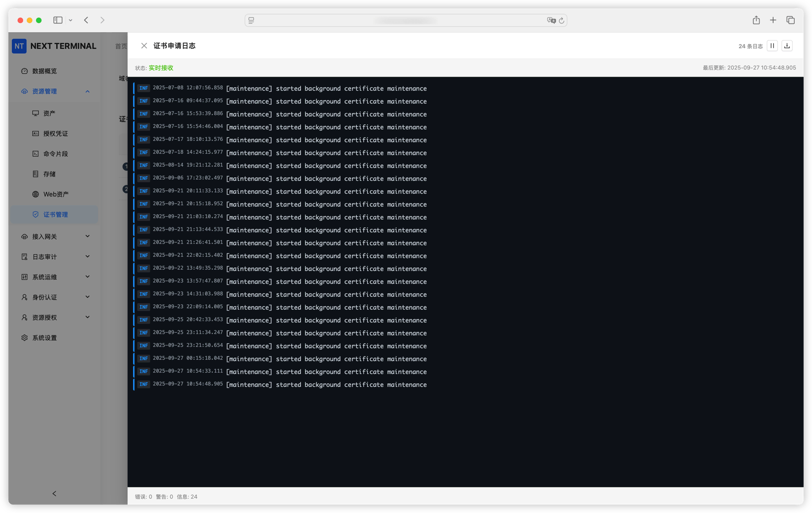This screenshot has height=513, width=812.
Task: Select the 存储 storage menu item
Action: point(49,174)
